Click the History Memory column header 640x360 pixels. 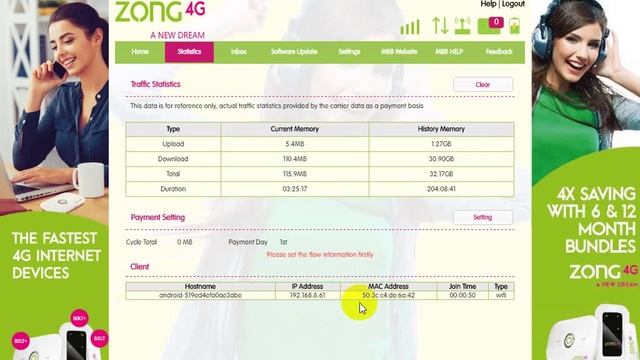coord(441,129)
